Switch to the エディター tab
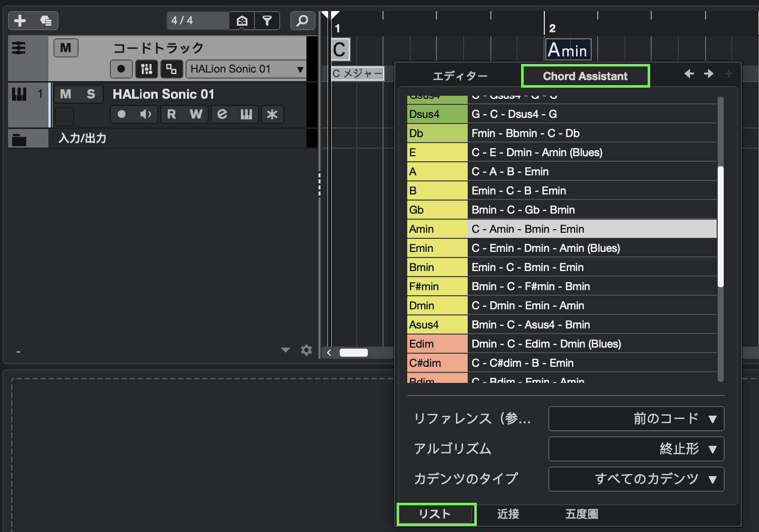 pyautogui.click(x=460, y=76)
